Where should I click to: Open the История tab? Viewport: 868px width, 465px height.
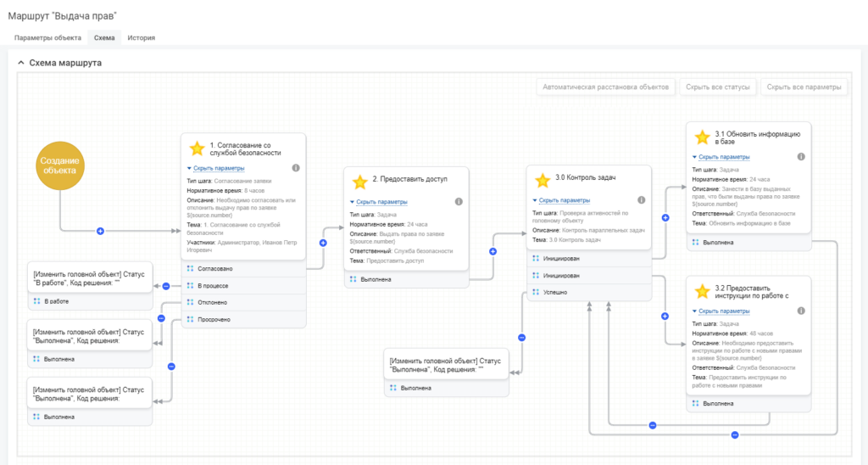[x=142, y=37]
